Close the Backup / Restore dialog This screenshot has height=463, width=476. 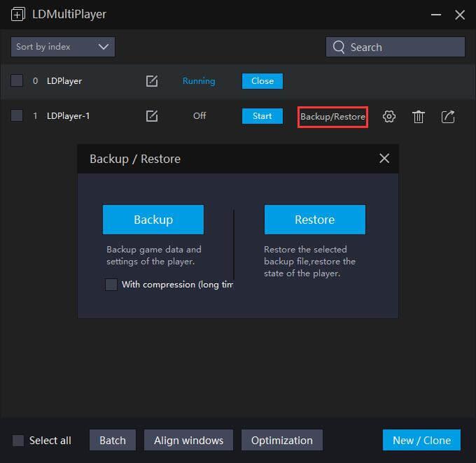(x=384, y=158)
